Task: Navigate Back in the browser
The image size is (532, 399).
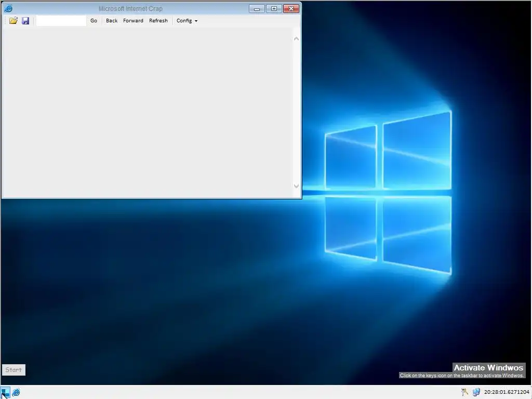Action: tap(112, 21)
